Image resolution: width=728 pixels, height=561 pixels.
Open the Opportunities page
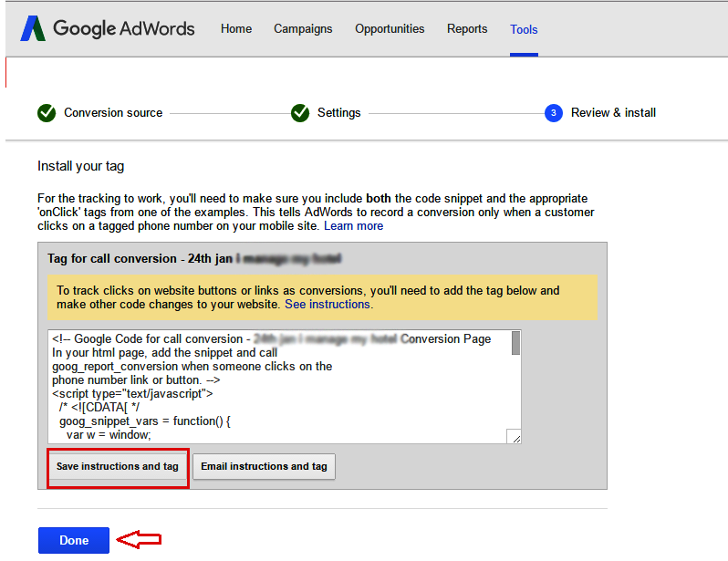(x=390, y=29)
